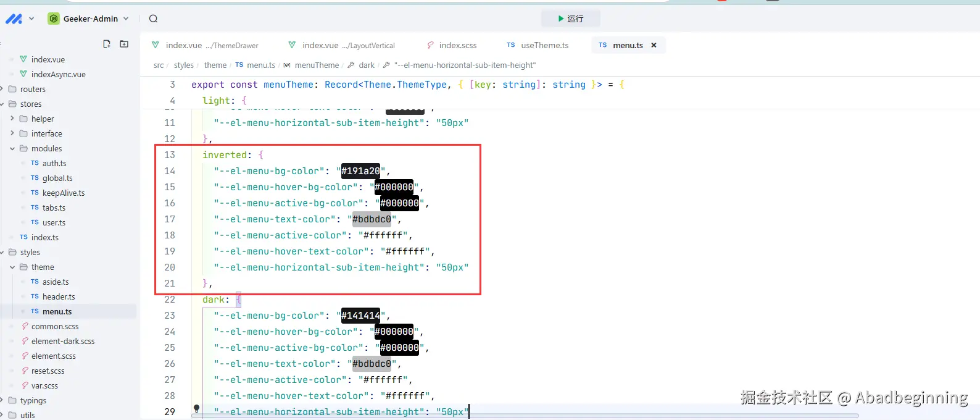Click src in the breadcrumb
This screenshot has width=980, height=420.
coord(159,65)
